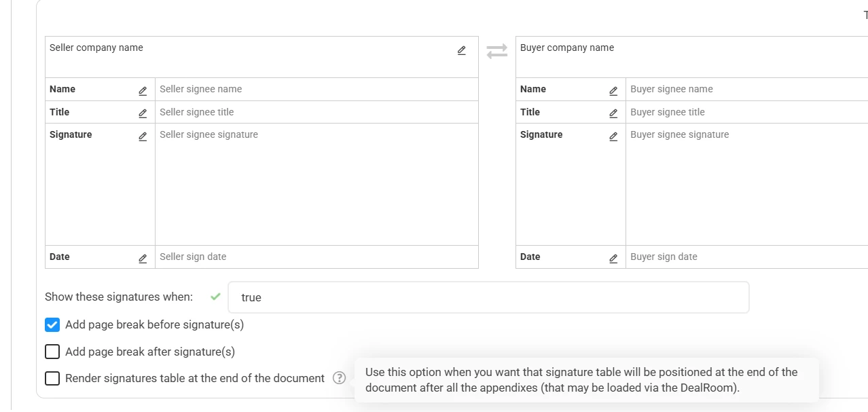Click help icon for render signatures option

click(x=340, y=378)
